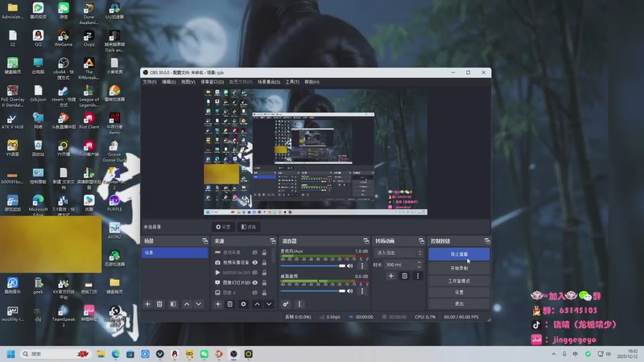
Task: Show the 游戏采集 source via eye icon
Action: tap(254, 253)
